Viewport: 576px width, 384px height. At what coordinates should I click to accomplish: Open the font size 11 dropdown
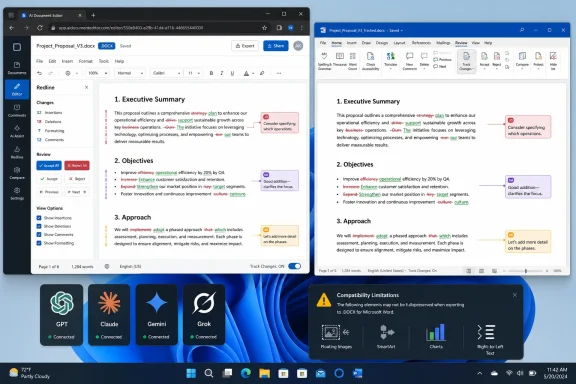pyautogui.click(x=193, y=73)
